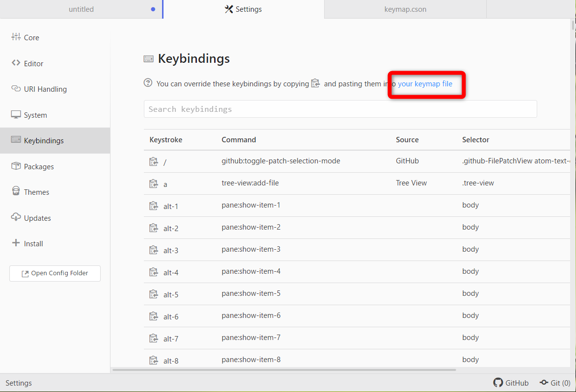Image resolution: width=576 pixels, height=392 pixels.
Task: Open the Core settings section
Action: tap(30, 37)
